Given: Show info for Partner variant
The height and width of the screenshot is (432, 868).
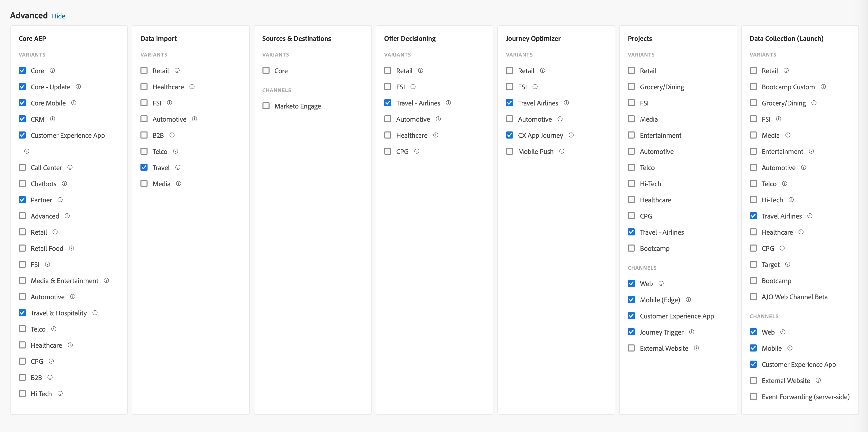Looking at the screenshot, I should (60, 200).
